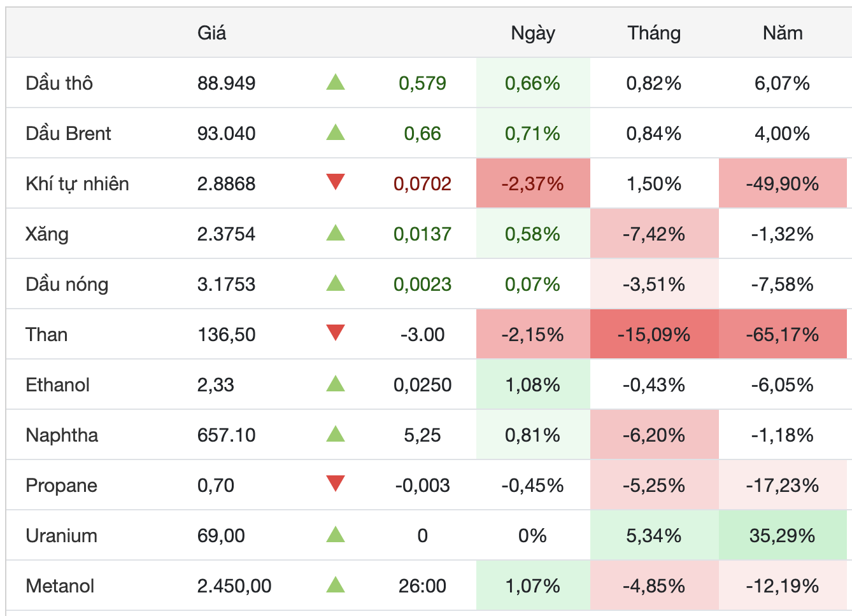Image resolution: width=852 pixels, height=616 pixels.
Task: Click the monthly change -7,42% cell
Action: coord(655,234)
